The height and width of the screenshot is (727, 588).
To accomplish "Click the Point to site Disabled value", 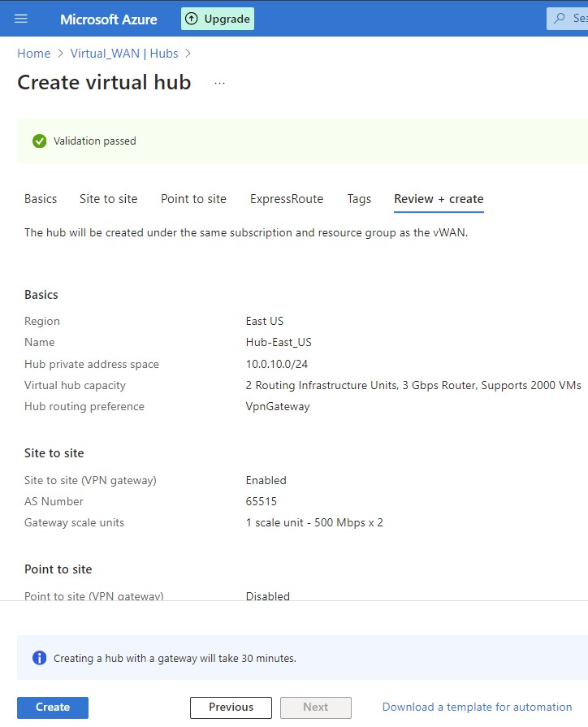I will click(x=267, y=595).
